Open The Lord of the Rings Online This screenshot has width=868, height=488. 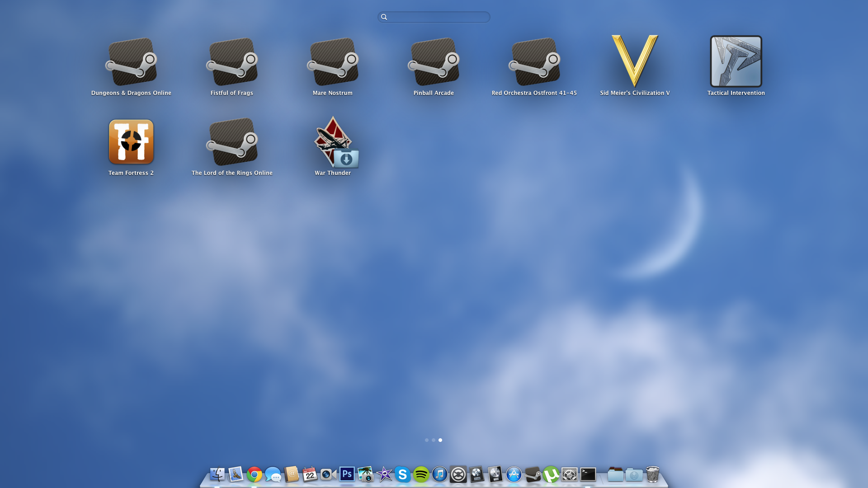pyautogui.click(x=232, y=142)
